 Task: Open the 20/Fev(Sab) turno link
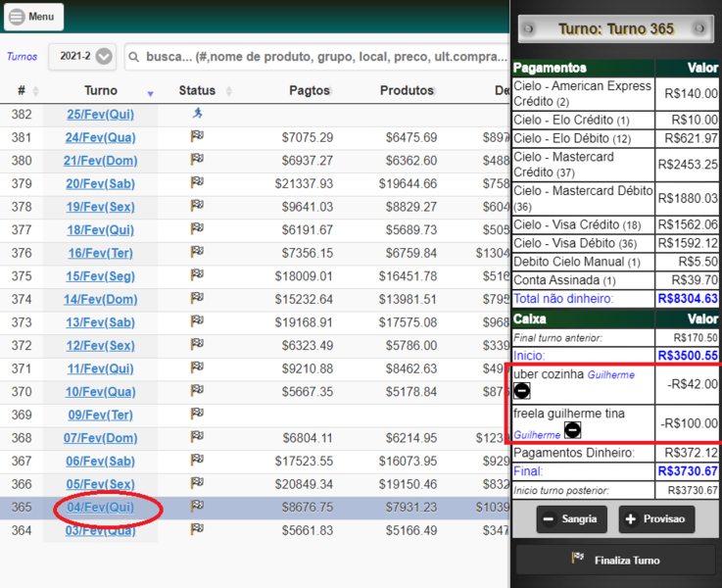(x=100, y=183)
